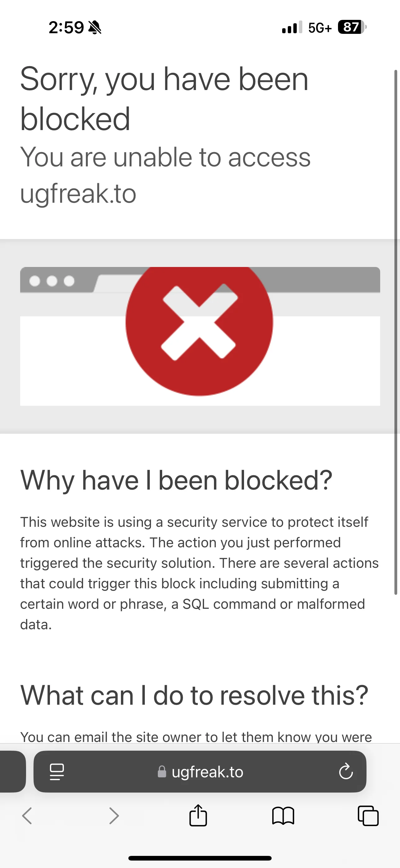This screenshot has height=868, width=400.
Task: Tap the "Sorry, you have been blocked" heading
Action: [164, 98]
